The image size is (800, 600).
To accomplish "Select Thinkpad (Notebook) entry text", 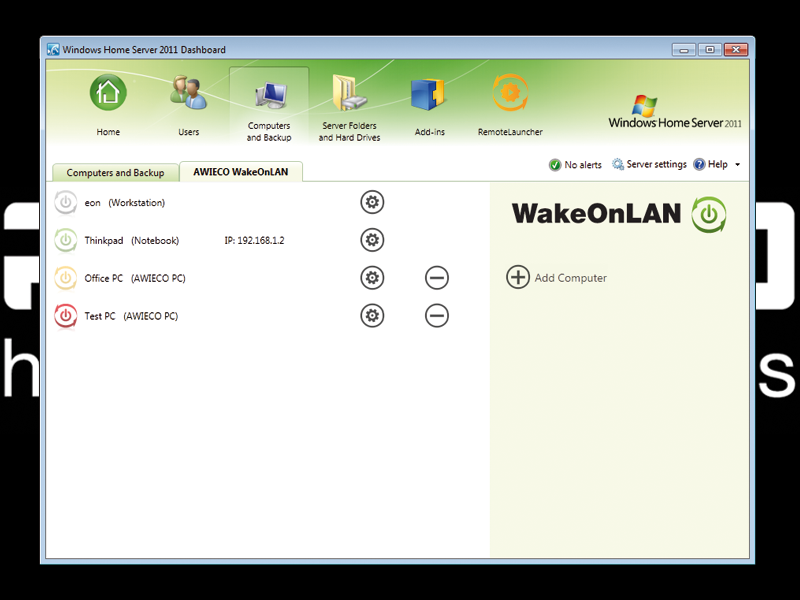I will (x=132, y=240).
